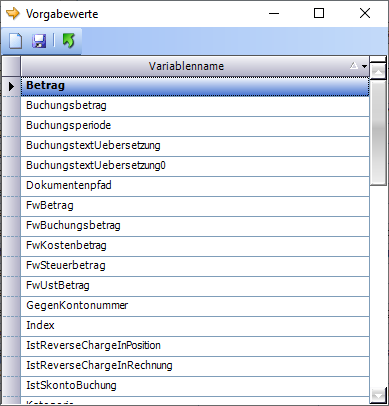The width and height of the screenshot is (389, 406).
Task: Select the Buchungsbetrag row
Action: tap(195, 106)
